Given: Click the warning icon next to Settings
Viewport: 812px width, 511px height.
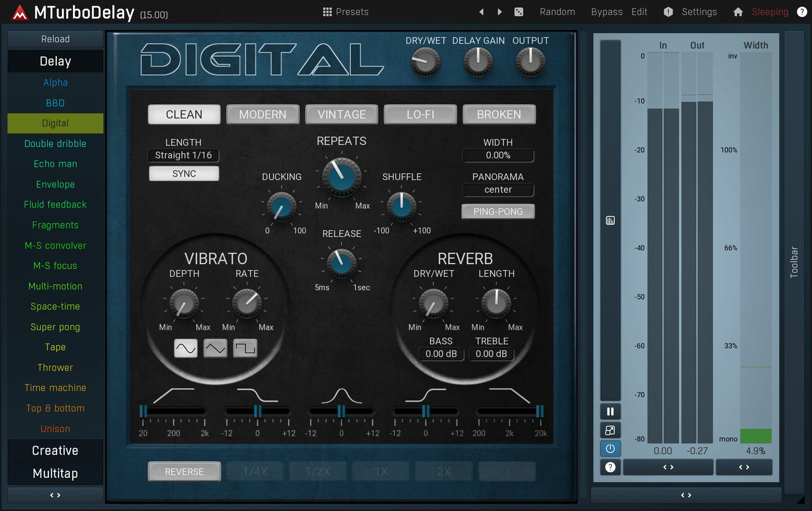Looking at the screenshot, I should point(668,11).
